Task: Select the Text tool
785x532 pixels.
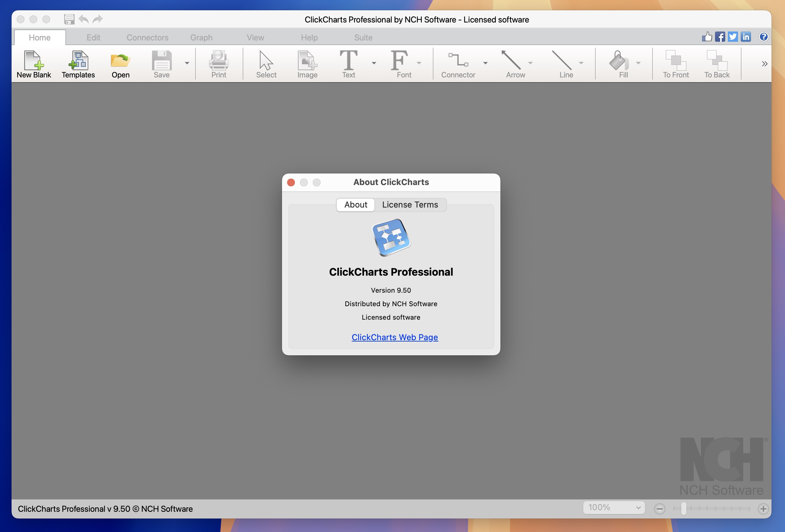Action: pos(348,64)
